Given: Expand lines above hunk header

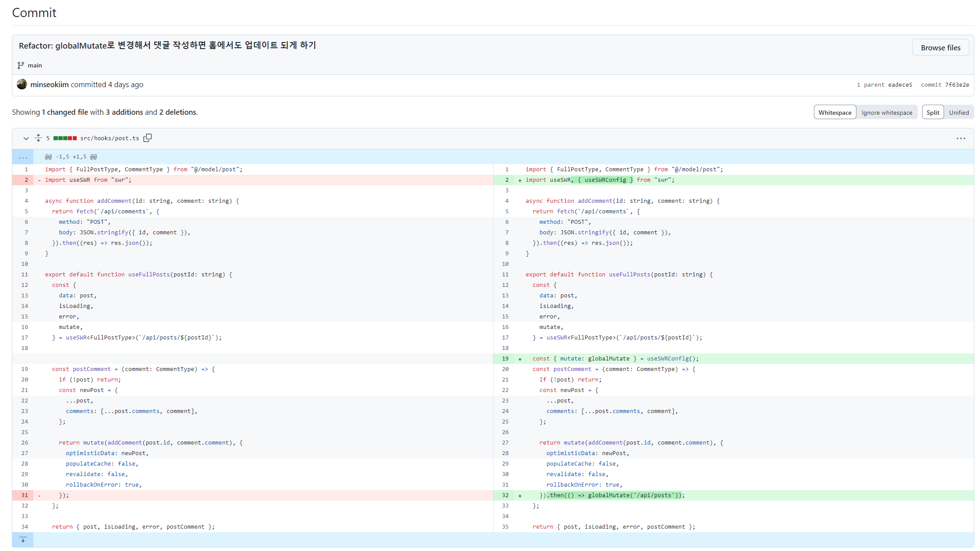Looking at the screenshot, I should [x=23, y=157].
